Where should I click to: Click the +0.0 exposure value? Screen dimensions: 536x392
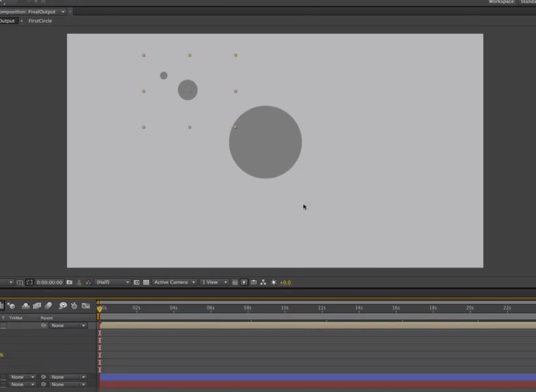285,282
